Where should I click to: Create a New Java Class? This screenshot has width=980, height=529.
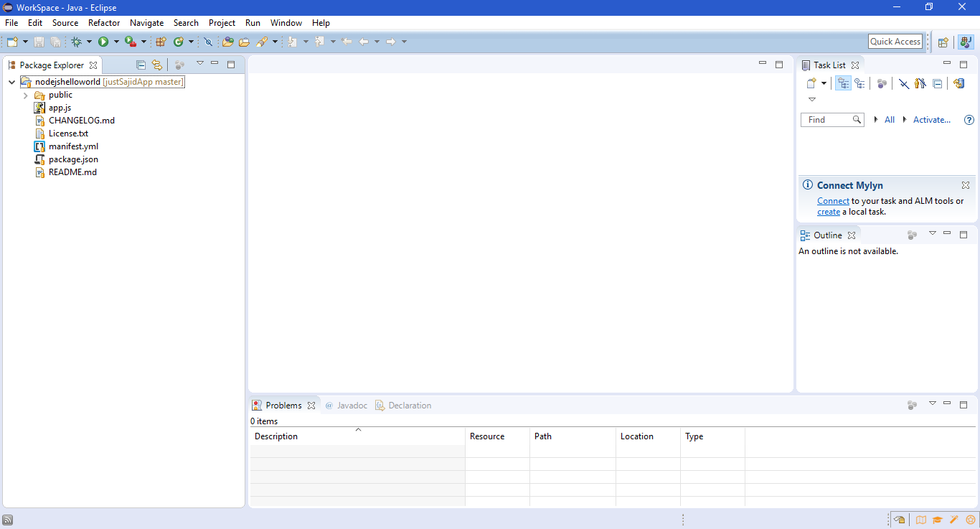click(178, 42)
